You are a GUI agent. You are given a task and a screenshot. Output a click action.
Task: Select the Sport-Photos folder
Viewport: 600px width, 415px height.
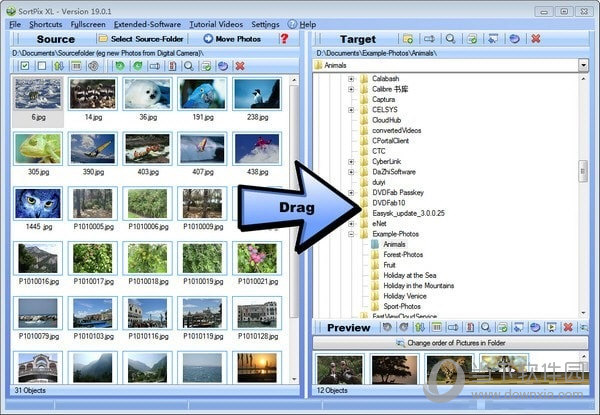[402, 306]
